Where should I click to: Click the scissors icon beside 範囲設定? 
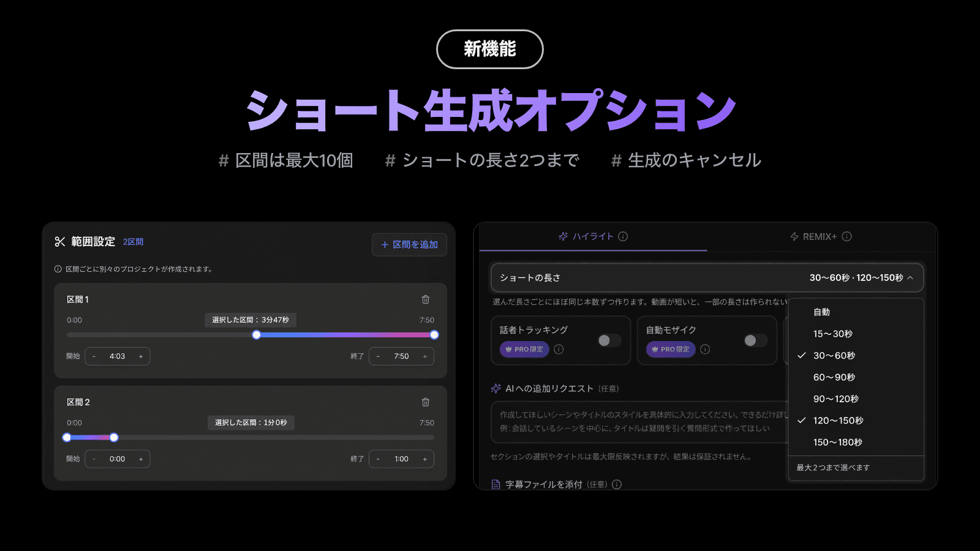pos(60,242)
